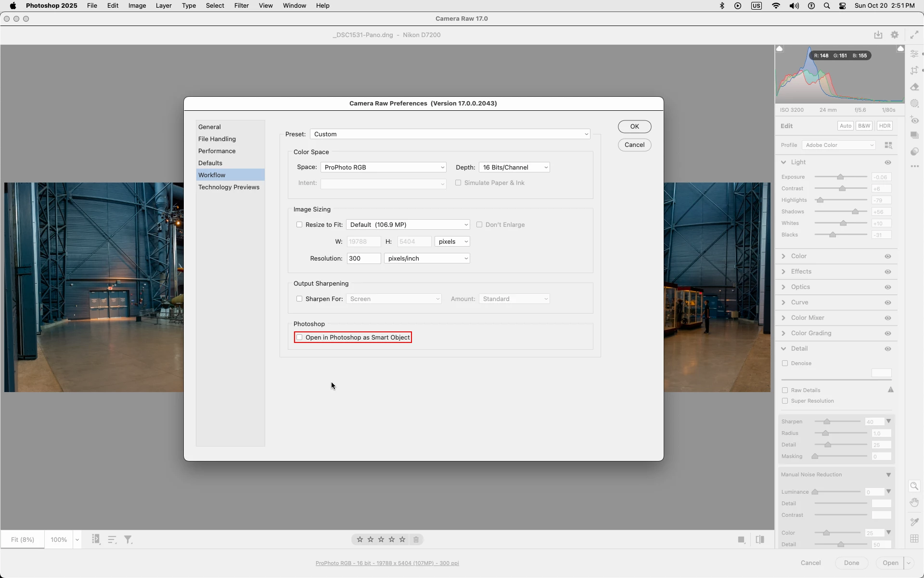This screenshot has width=924, height=578.
Task: Click the Snapshots stacked squares icon
Action: 914,135
